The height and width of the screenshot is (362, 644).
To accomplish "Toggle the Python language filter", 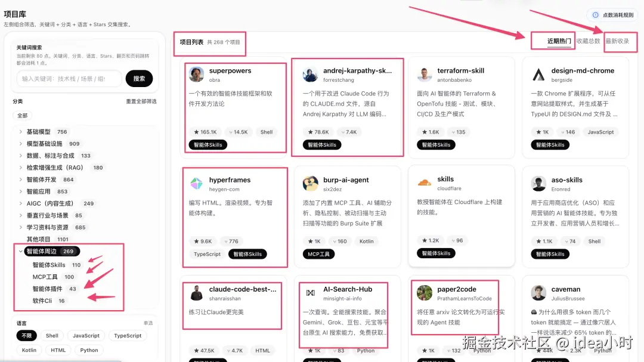I will [x=89, y=350].
